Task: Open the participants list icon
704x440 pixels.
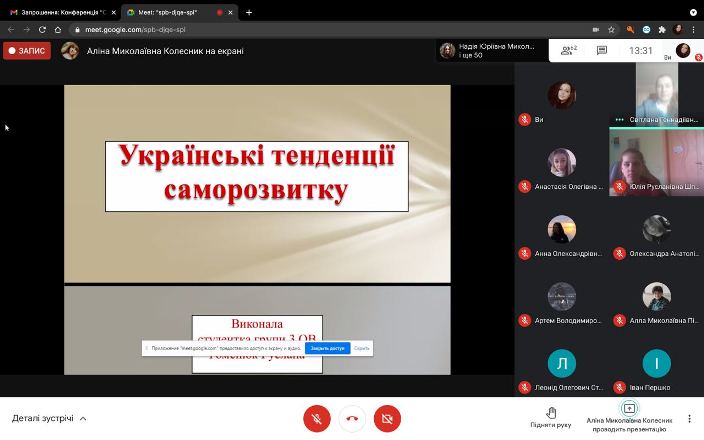Action: pyautogui.click(x=568, y=50)
